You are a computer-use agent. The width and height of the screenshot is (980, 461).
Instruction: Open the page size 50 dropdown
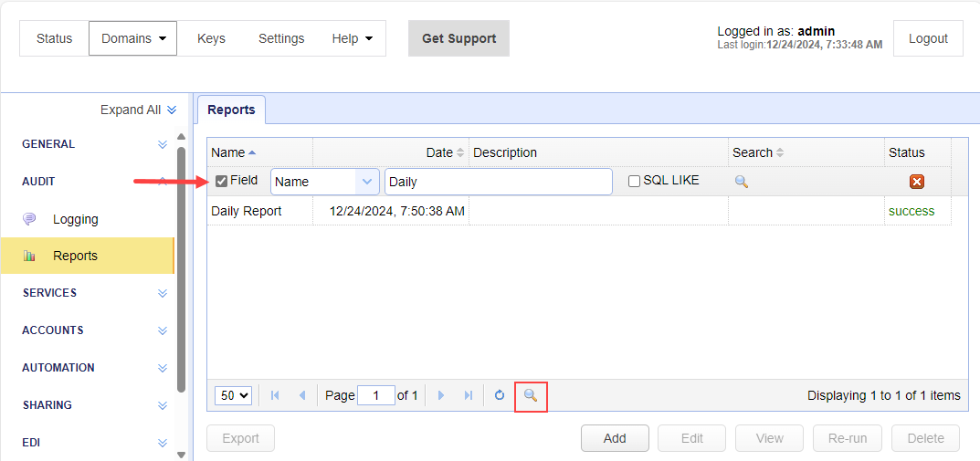click(x=234, y=395)
